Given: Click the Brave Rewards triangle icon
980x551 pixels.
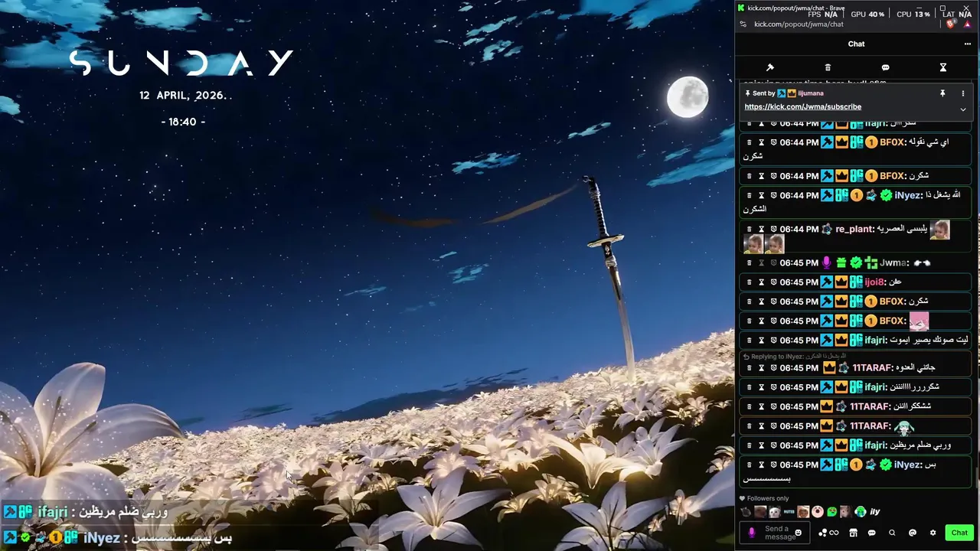Looking at the screenshot, I should (968, 24).
